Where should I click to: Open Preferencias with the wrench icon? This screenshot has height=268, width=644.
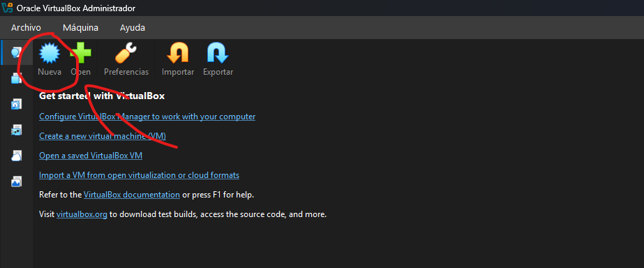coord(126,54)
